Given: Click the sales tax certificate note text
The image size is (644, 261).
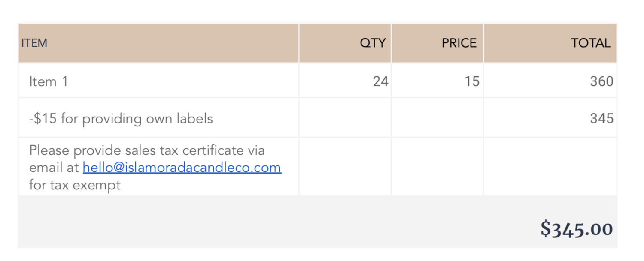Looking at the screenshot, I should pos(155,168).
